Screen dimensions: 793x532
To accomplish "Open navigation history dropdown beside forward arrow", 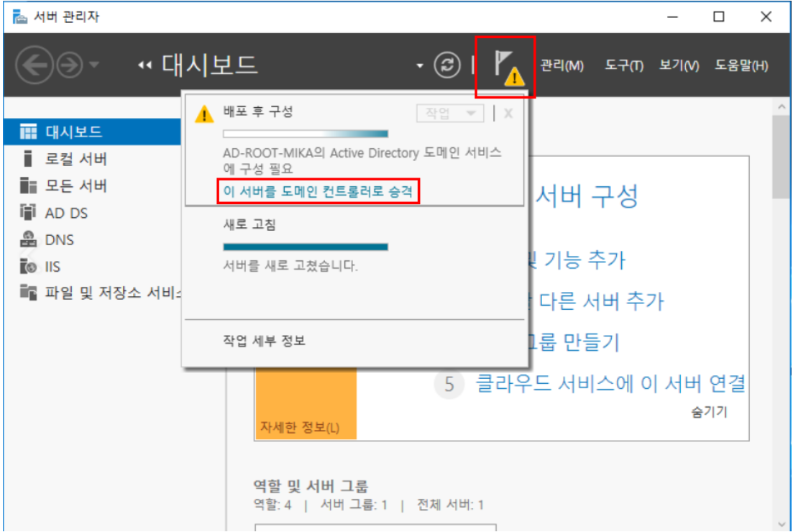I will (x=94, y=64).
